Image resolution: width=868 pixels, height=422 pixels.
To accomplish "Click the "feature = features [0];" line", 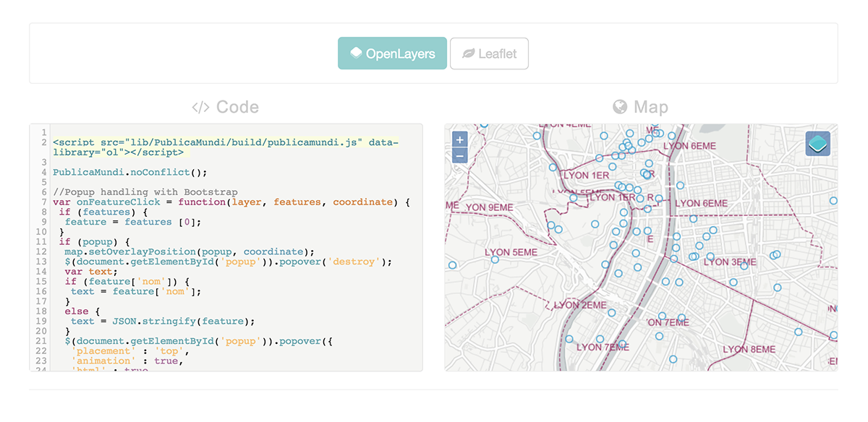I will [x=134, y=222].
